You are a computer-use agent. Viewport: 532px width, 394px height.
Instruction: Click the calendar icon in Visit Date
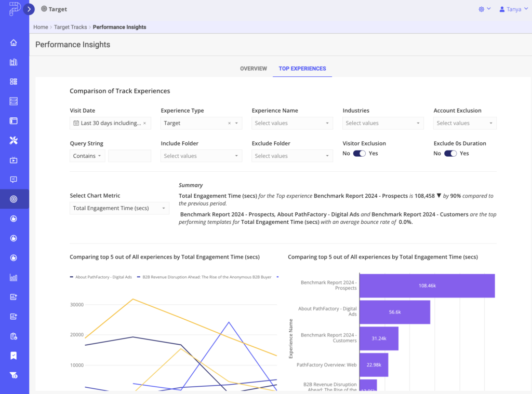[76, 123]
